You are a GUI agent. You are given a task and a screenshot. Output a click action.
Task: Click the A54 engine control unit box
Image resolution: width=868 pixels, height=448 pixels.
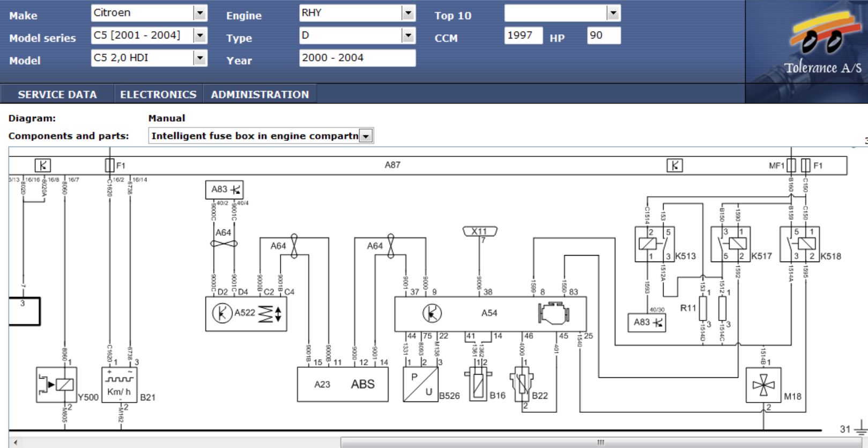point(491,313)
